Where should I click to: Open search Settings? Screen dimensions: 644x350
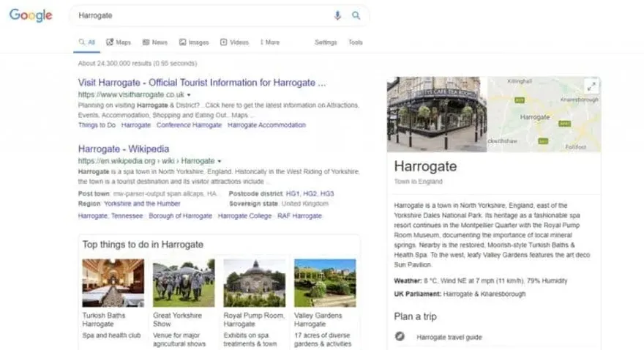coord(326,42)
